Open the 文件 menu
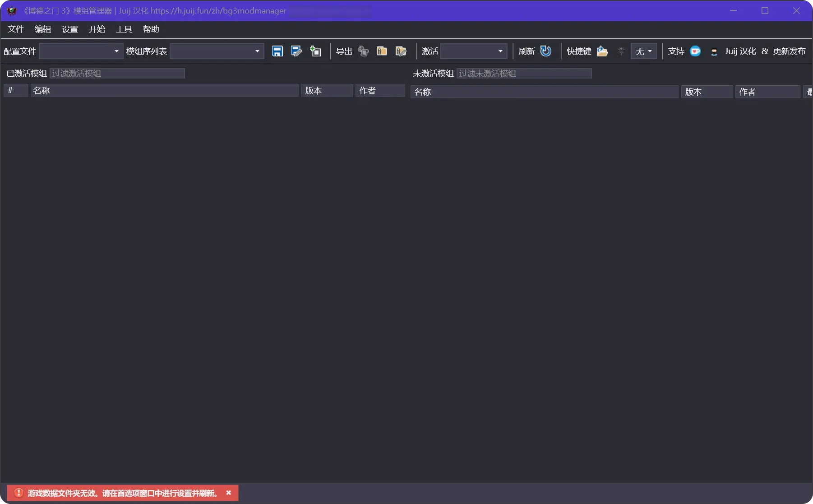The image size is (813, 504). click(x=16, y=29)
